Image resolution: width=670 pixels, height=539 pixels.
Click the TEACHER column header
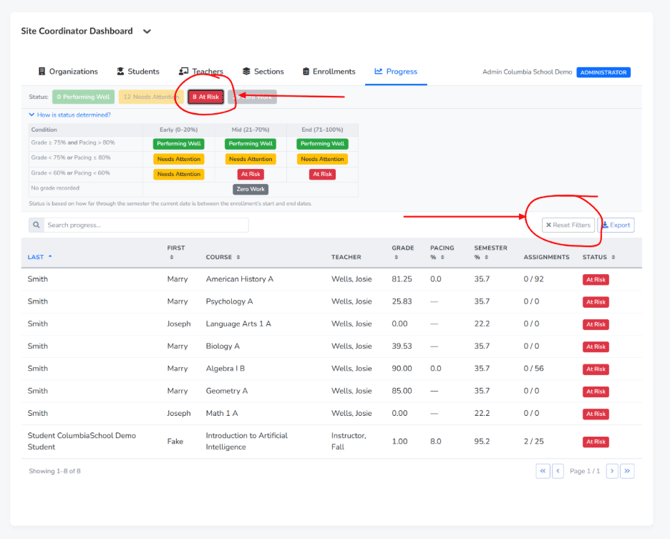pos(346,257)
